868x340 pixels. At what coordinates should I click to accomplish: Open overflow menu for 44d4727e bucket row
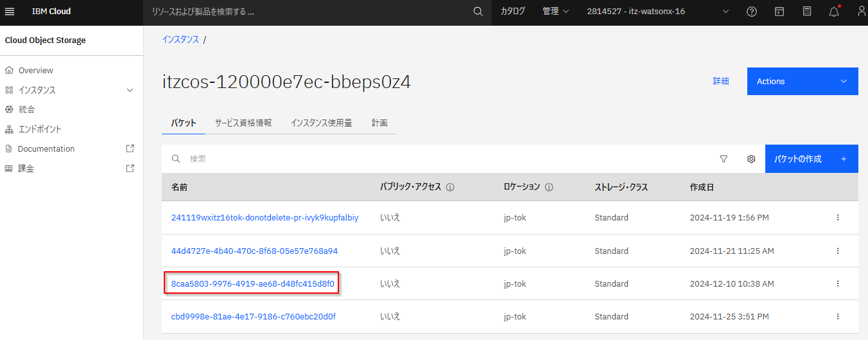coord(838,251)
